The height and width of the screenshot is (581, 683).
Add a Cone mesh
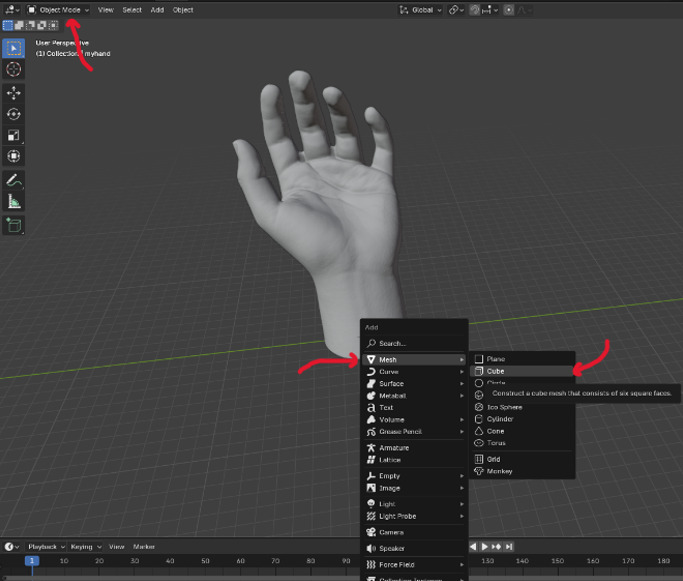pos(522,431)
